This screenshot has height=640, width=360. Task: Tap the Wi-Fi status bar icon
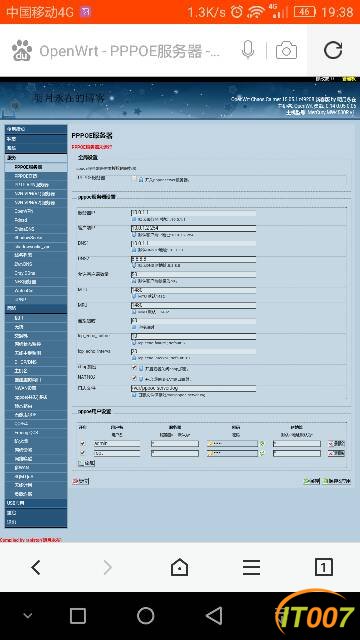pos(256,12)
